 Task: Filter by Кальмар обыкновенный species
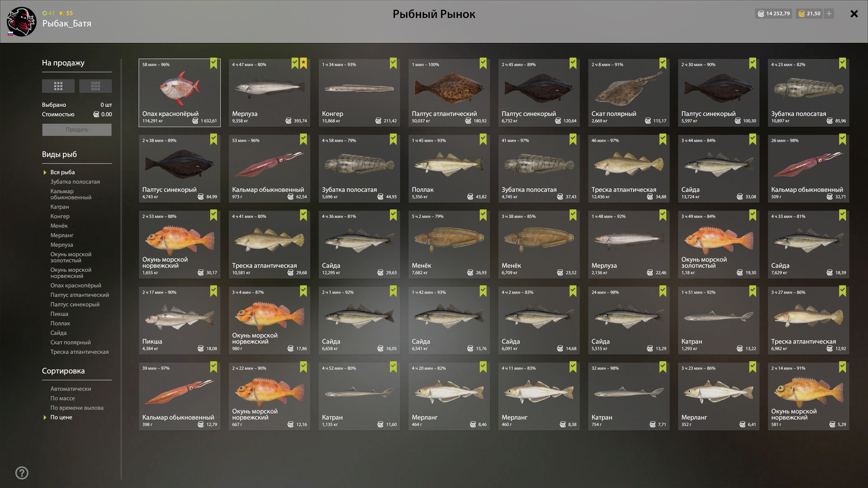[71, 194]
